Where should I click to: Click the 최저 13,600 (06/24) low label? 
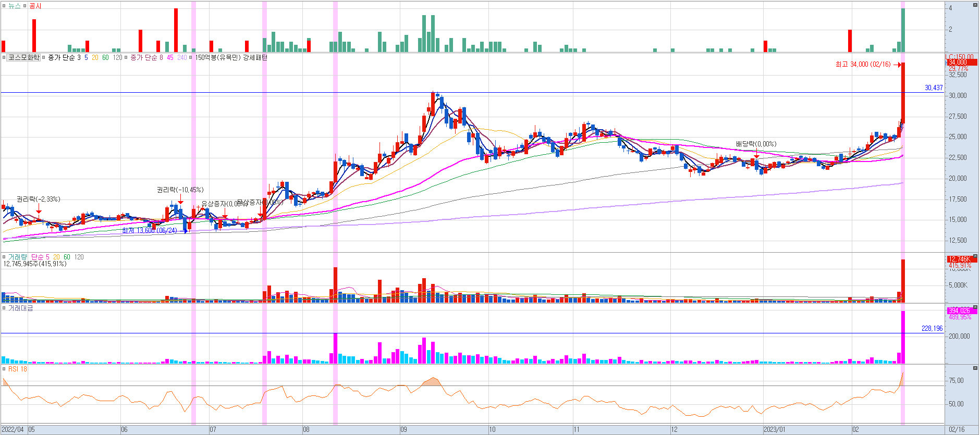(150, 231)
